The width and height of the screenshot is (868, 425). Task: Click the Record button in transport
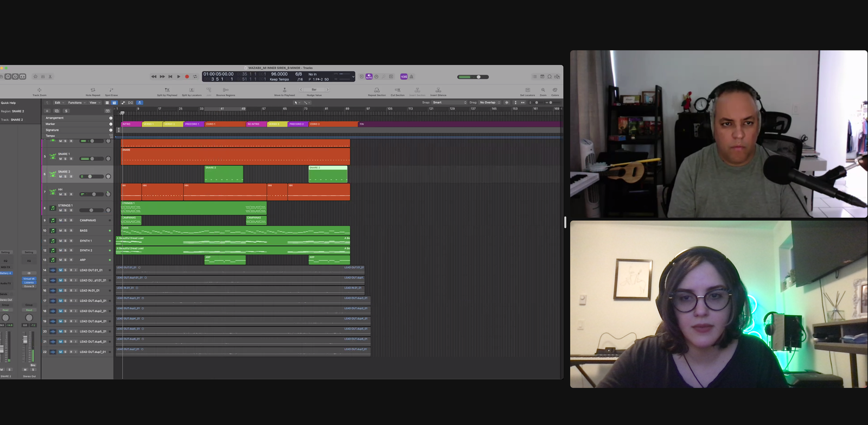(187, 77)
